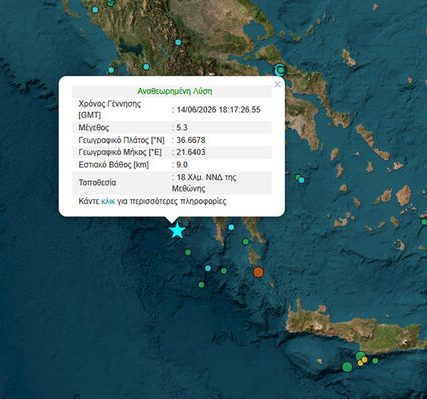Viewport: 427px width, 399px height.
Task: Select the orange earthquake marker near Kythira
Action: click(258, 272)
